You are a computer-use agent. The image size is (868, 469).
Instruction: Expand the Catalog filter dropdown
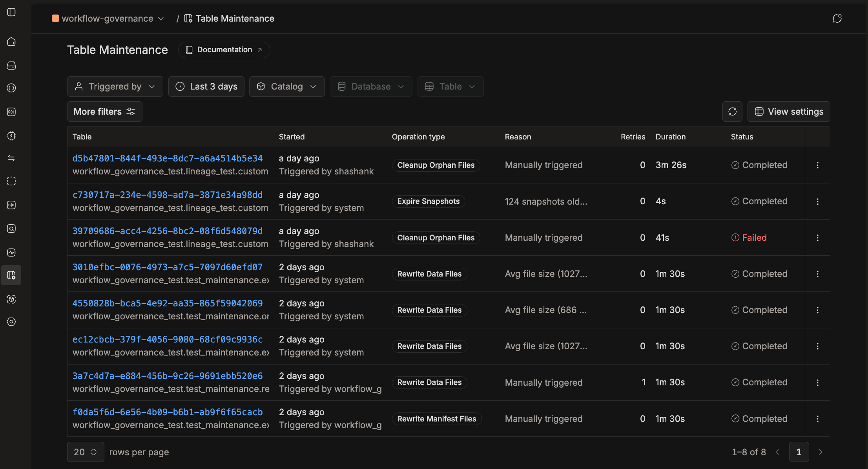point(287,86)
